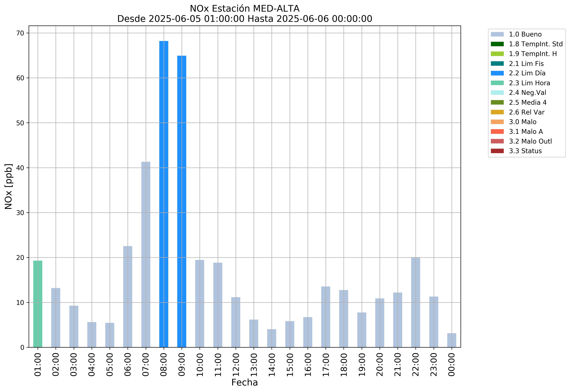Click the y-axis tick label 70
The height and width of the screenshot is (392, 570).
(20, 33)
